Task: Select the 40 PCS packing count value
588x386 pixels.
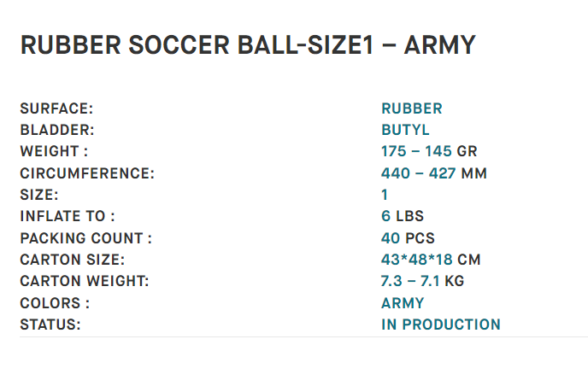Action: (408, 238)
